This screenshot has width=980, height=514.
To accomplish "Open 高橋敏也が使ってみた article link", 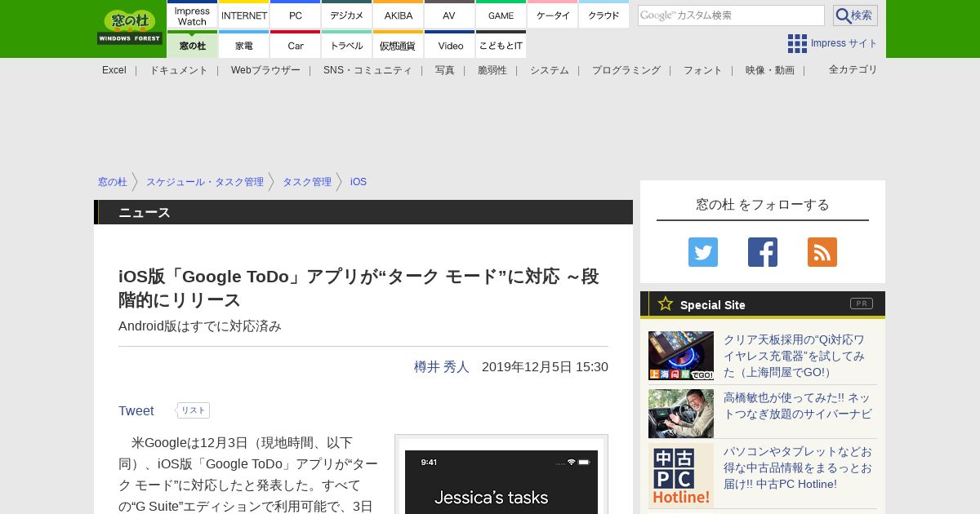I will pos(798,405).
